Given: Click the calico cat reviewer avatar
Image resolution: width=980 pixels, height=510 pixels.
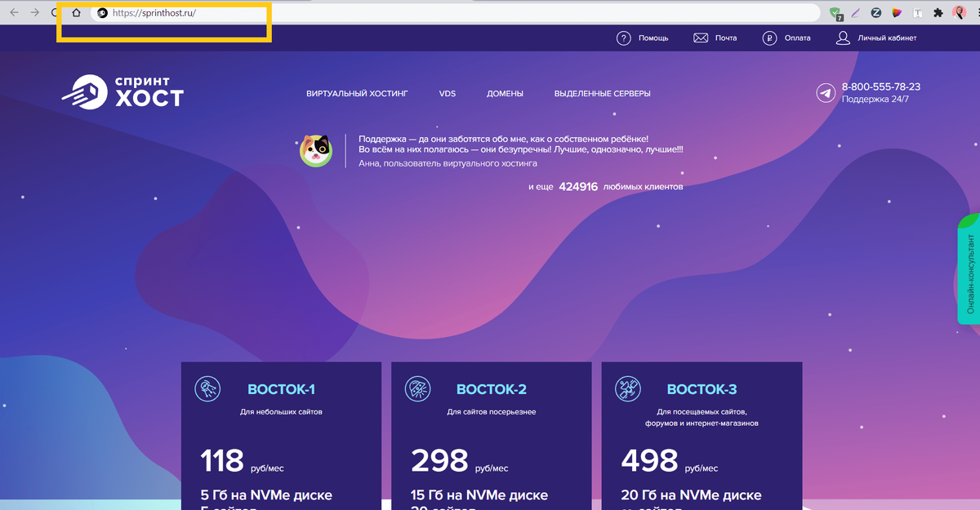Looking at the screenshot, I should 316,151.
